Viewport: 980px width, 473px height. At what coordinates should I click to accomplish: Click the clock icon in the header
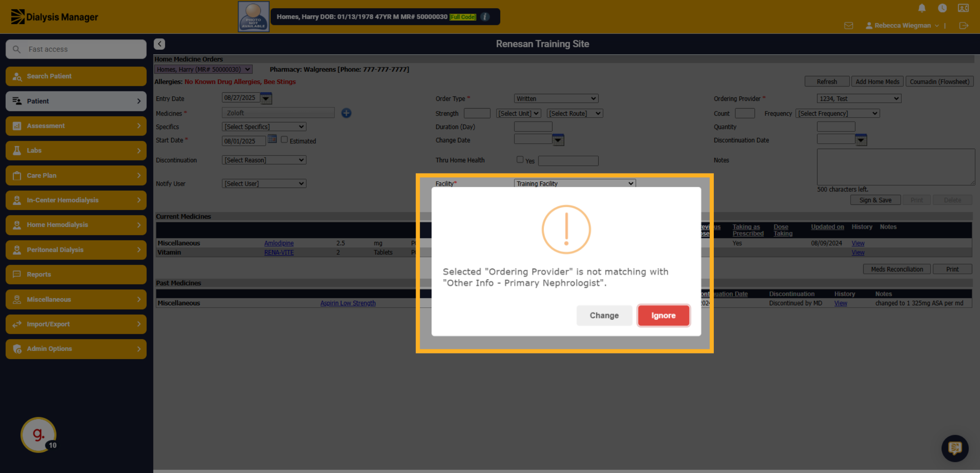(942, 8)
